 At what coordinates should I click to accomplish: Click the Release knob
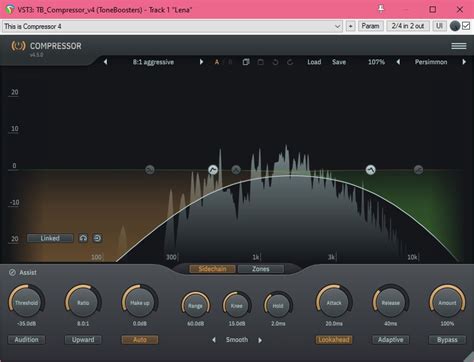390,302
